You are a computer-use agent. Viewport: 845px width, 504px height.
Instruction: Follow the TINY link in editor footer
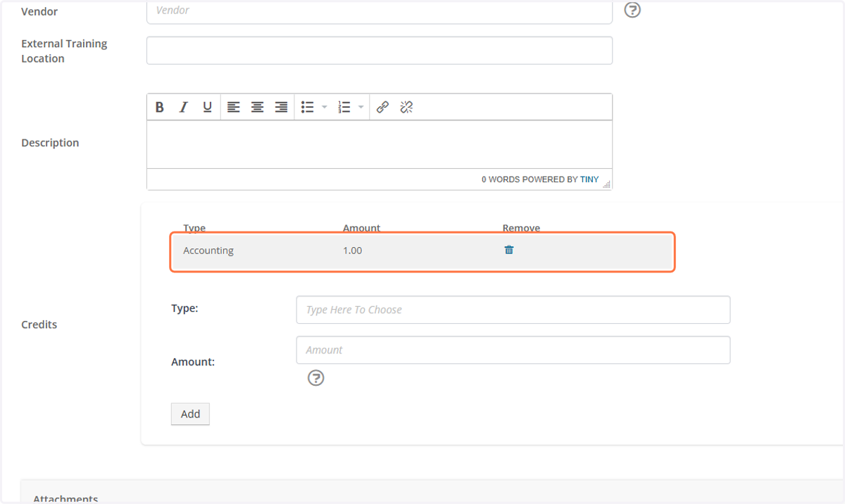coord(589,179)
